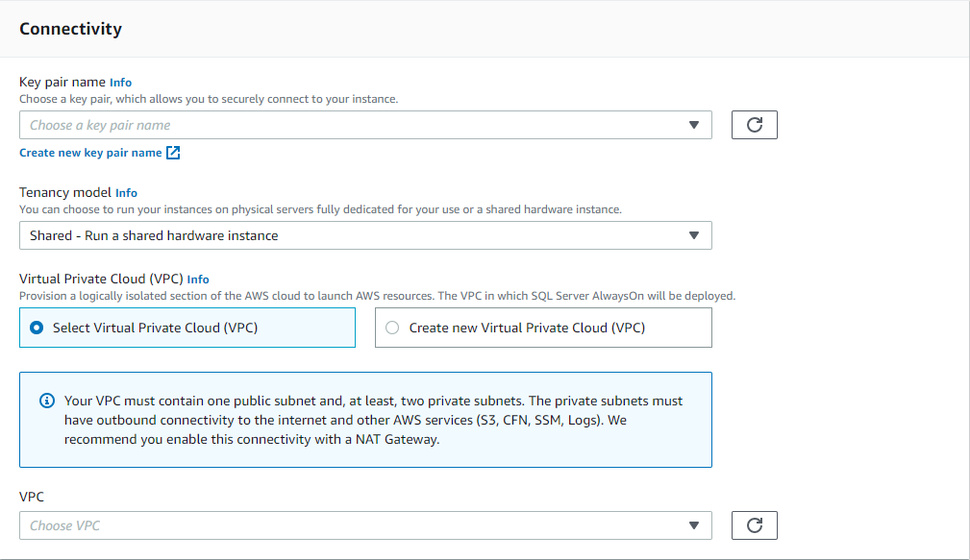The image size is (970, 560).
Task: Select the Select Virtual Private Cloud (VPC) option
Action: (35, 328)
